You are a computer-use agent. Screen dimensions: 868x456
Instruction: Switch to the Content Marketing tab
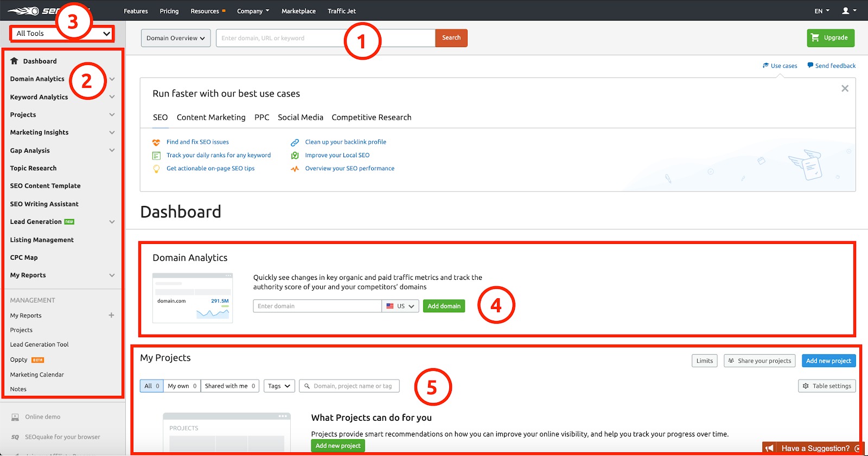211,117
